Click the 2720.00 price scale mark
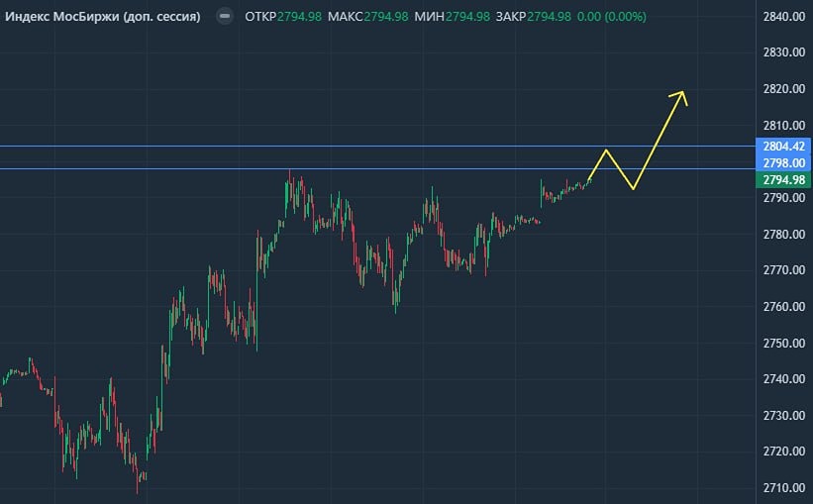The height and width of the screenshot is (504, 813). coord(784,452)
